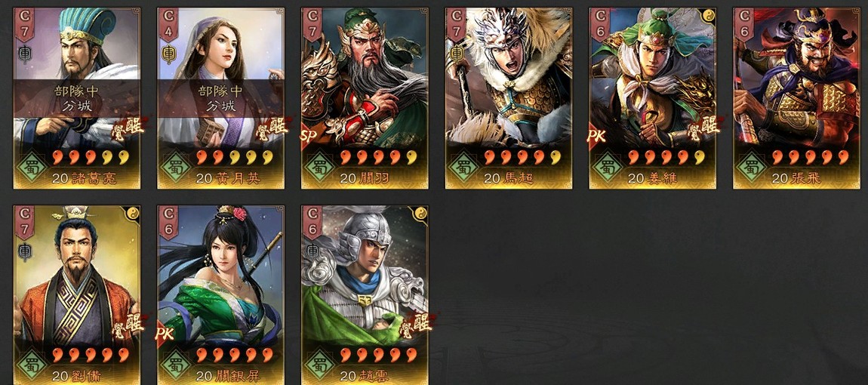Select the 諸葛亮 officer card
This screenshot has height=385, width=868.
click(x=77, y=98)
